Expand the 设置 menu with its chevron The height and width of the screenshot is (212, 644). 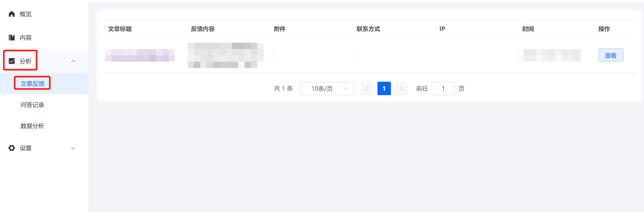click(73, 148)
